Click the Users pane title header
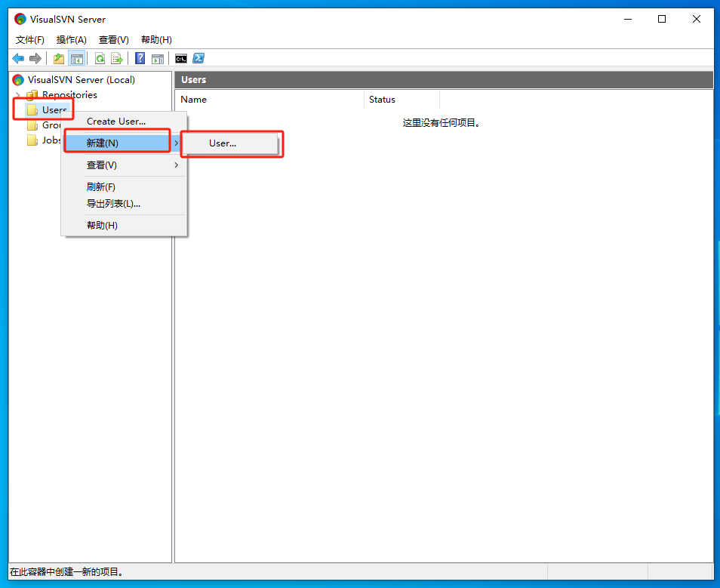The width and height of the screenshot is (720, 588). [x=444, y=80]
